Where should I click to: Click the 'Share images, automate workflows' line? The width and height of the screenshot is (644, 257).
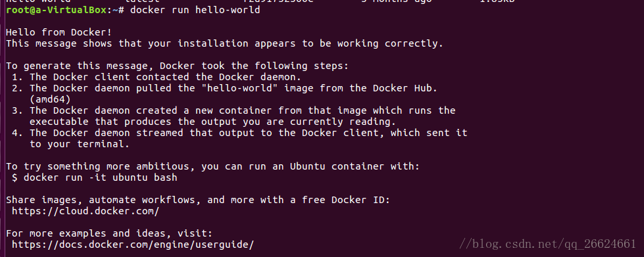(198, 200)
